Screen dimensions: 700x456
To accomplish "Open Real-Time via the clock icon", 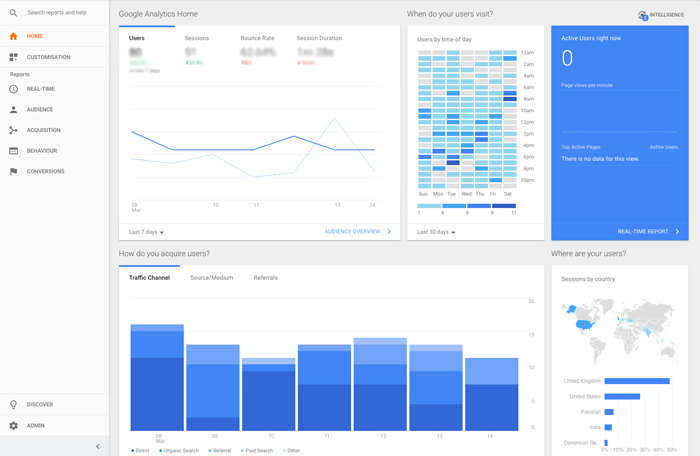I will [13, 89].
